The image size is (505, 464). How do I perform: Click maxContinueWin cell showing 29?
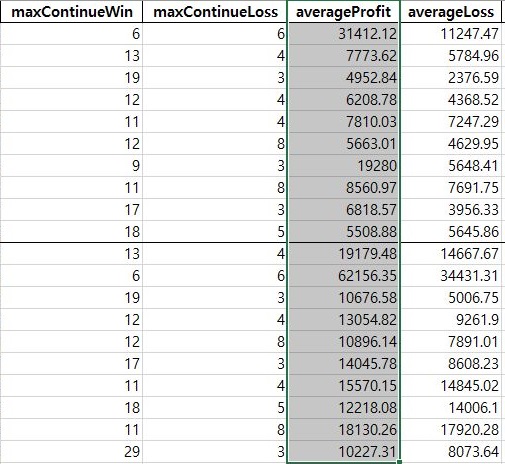(x=71, y=452)
